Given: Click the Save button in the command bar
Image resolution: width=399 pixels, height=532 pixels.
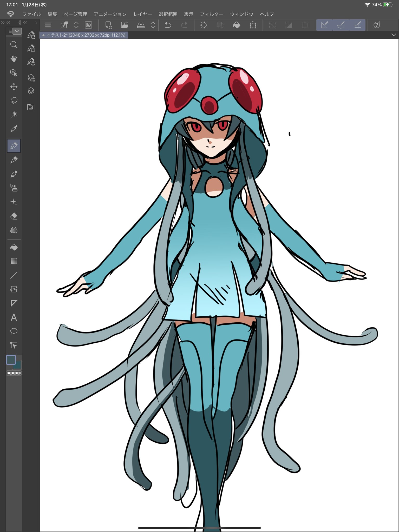Looking at the screenshot, I should (141, 25).
